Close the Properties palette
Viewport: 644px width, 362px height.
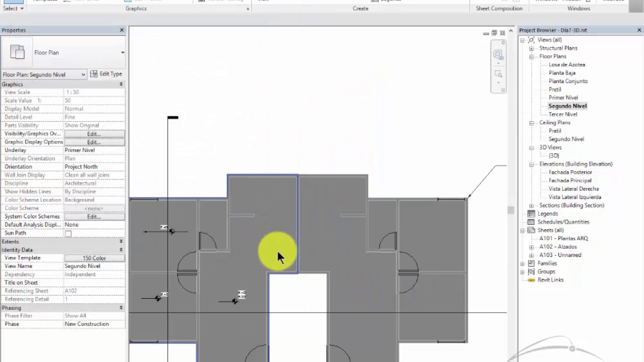122,30
